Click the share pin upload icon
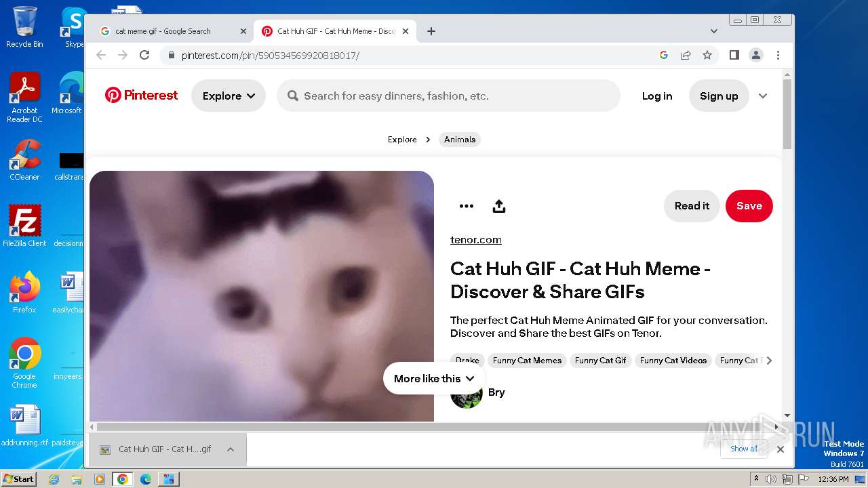The height and width of the screenshot is (488, 868). pos(499,206)
